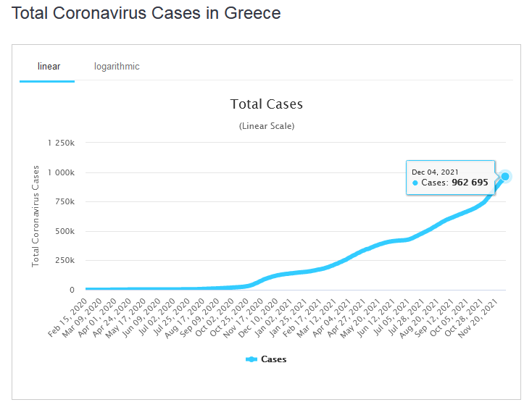Click the 962 695 cases tooltip value
Viewport: 532px width, 418px height.
[470, 183]
